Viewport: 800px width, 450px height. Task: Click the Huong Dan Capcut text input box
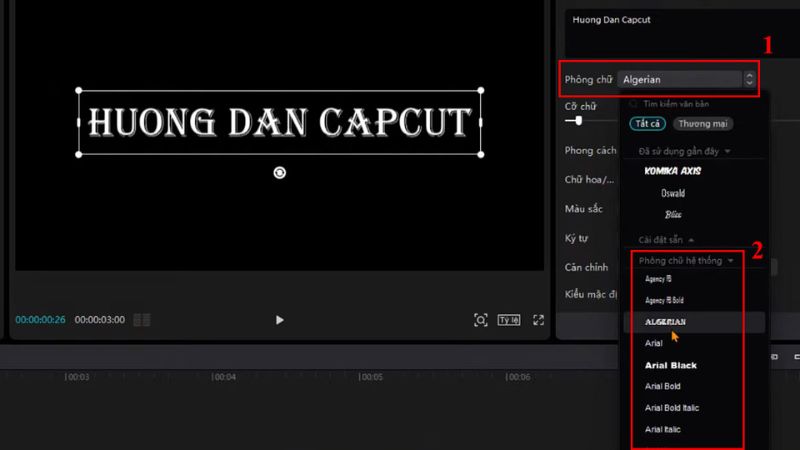point(682,33)
